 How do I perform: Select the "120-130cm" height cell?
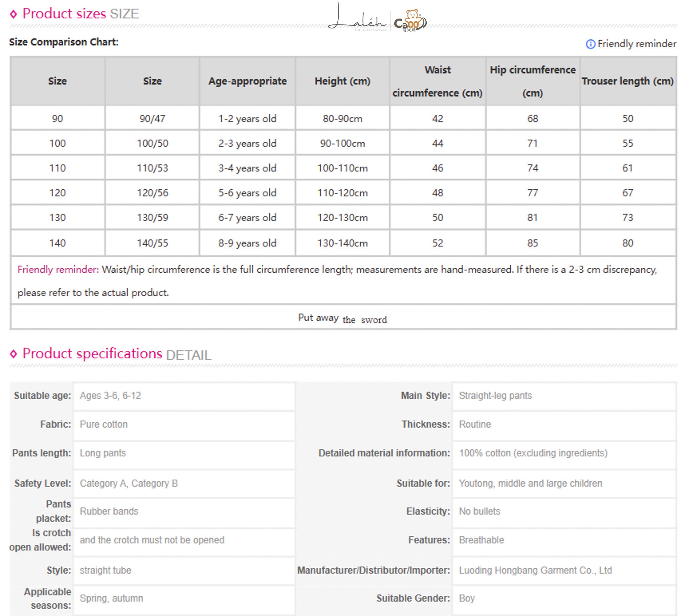pyautogui.click(x=342, y=218)
